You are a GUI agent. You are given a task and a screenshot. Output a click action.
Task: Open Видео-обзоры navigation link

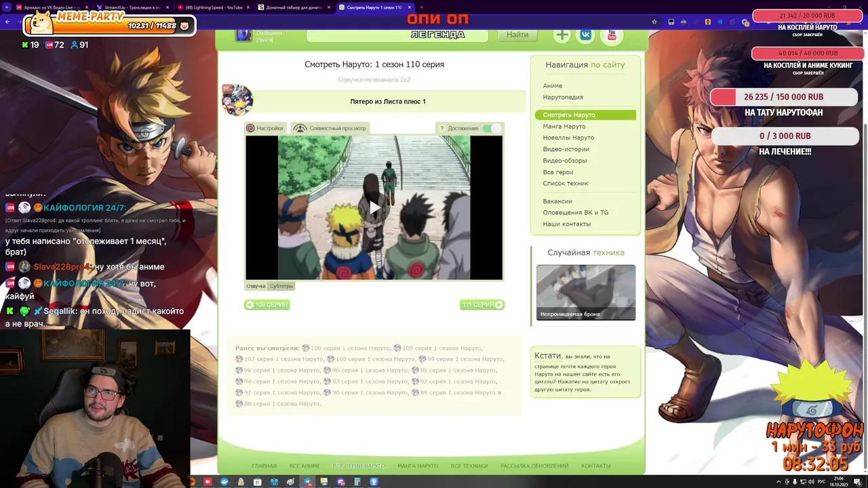pos(565,161)
